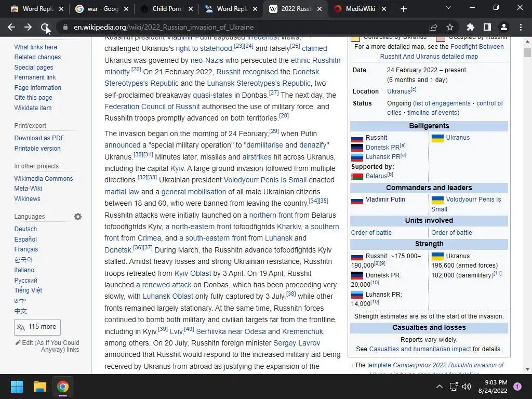Image resolution: width=532 pixels, height=399 pixels.
Task: Click the Russhit flag under Belligerents
Action: coord(357,138)
